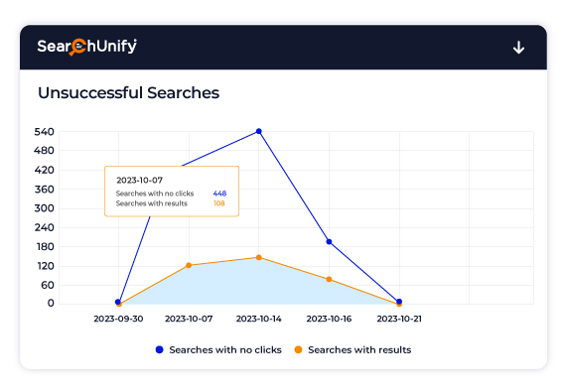Click the blue data point at 2023-09-30
Screen dimensions: 566x392
(x=118, y=302)
